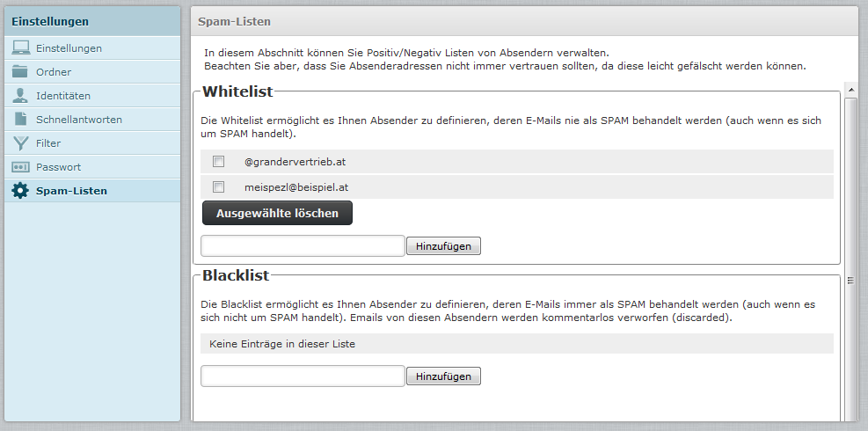Image resolution: width=868 pixels, height=431 pixels.
Task: Click Hinzufügen in the Blacklist section
Action: click(x=443, y=376)
